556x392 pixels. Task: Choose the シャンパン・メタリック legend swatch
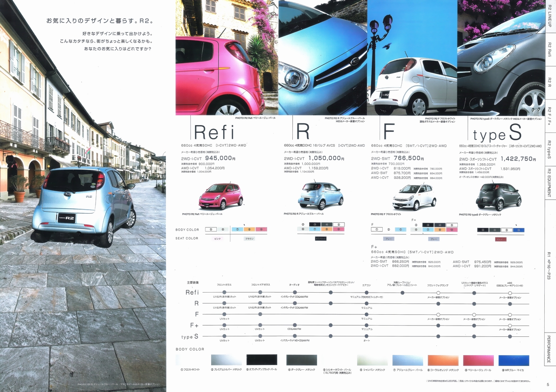click(x=372, y=360)
